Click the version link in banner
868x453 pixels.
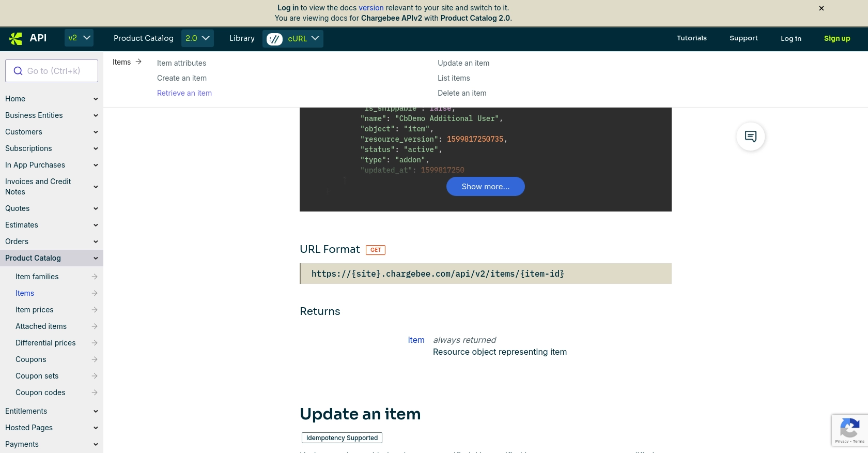[371, 8]
